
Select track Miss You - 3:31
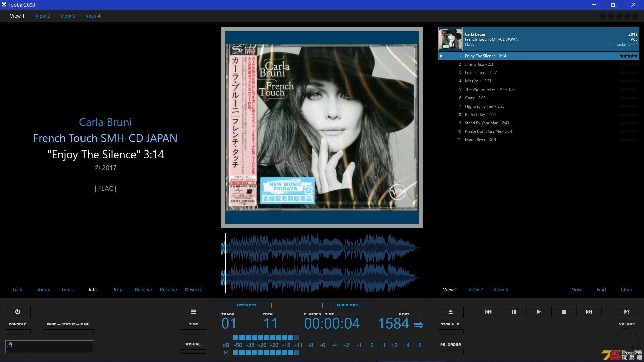[x=539, y=81]
